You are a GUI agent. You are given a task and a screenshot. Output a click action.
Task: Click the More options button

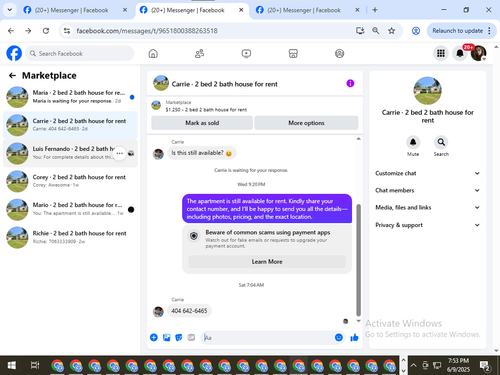coord(306,123)
